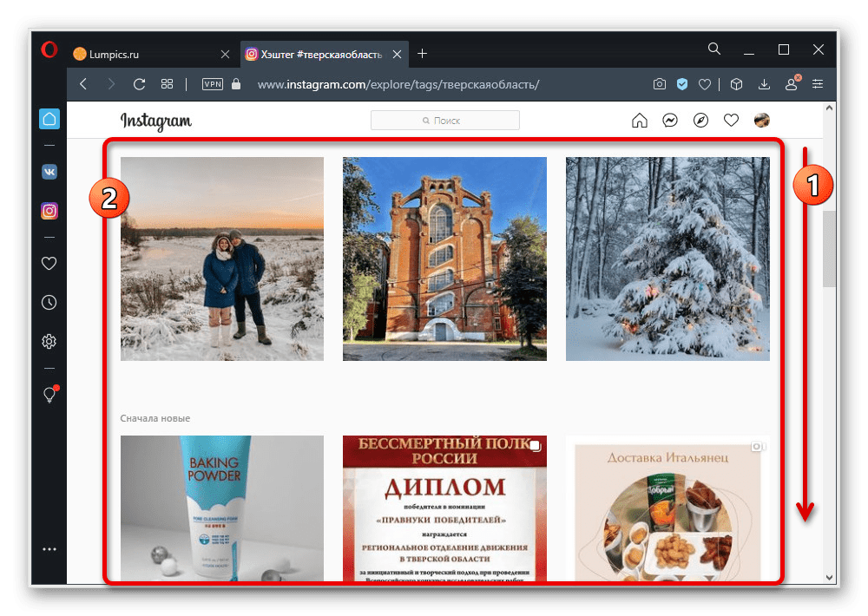
Task: Open Easy Setup sliders menu
Action: pos(818,84)
